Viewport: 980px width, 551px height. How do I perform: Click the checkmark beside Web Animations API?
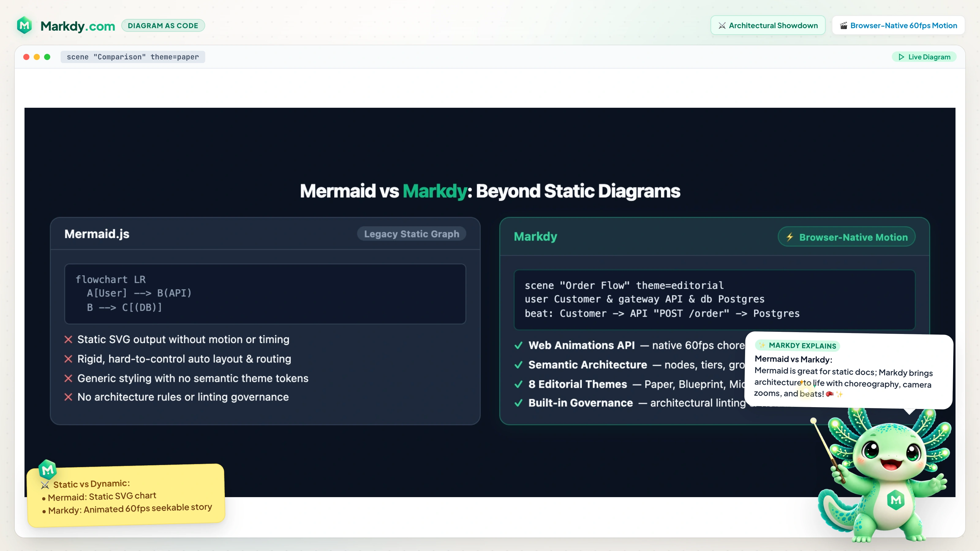(x=518, y=345)
